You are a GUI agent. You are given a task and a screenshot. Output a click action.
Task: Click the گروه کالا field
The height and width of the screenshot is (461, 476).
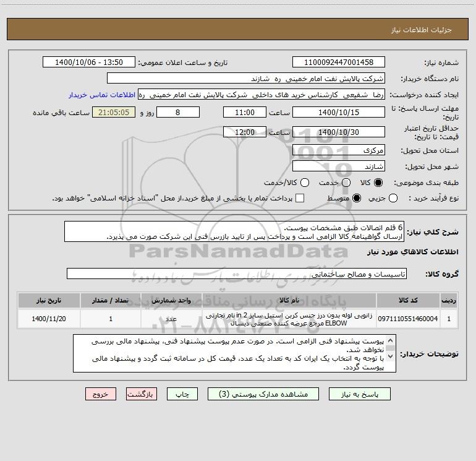(x=237, y=274)
